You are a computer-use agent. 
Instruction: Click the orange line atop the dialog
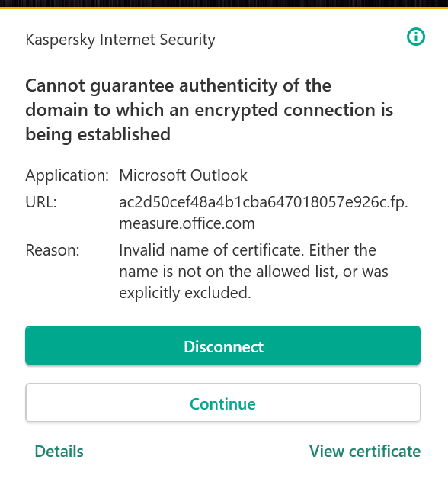pos(224,8)
